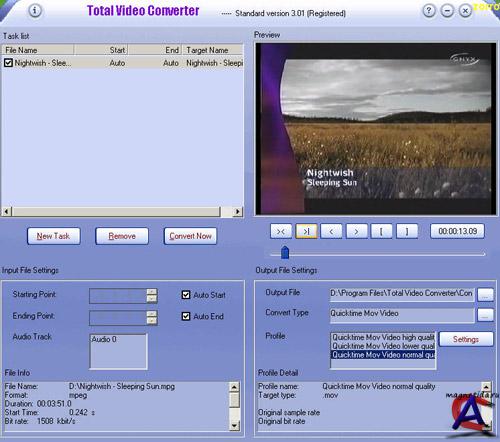Image resolution: width=500 pixels, height=442 pixels.
Task: Increase Ending Point with up arrow
Action: click(152, 314)
